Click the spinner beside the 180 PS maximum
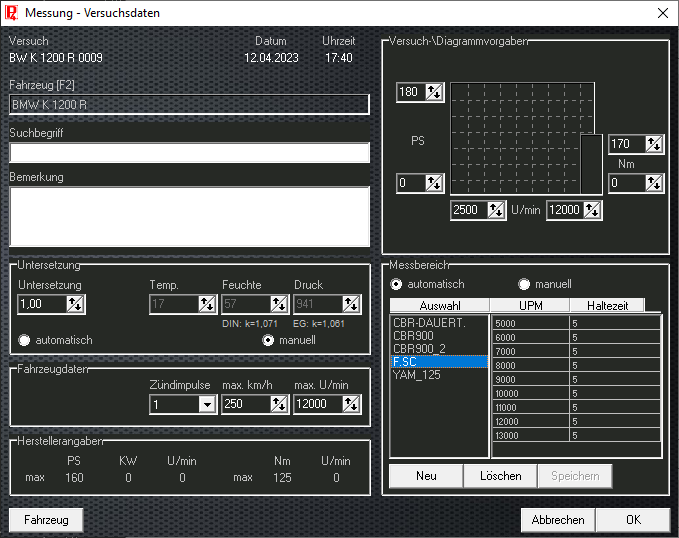Viewport: 679px width, 538px height. coord(433,92)
